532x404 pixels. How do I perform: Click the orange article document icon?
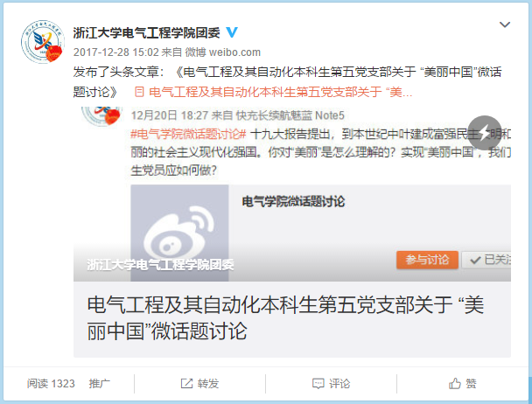[x=139, y=92]
